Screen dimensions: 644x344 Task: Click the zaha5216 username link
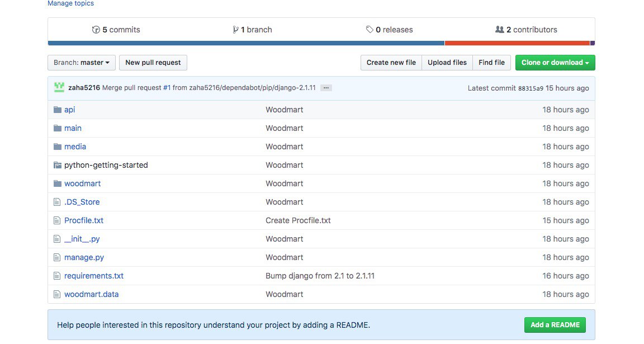pos(84,88)
